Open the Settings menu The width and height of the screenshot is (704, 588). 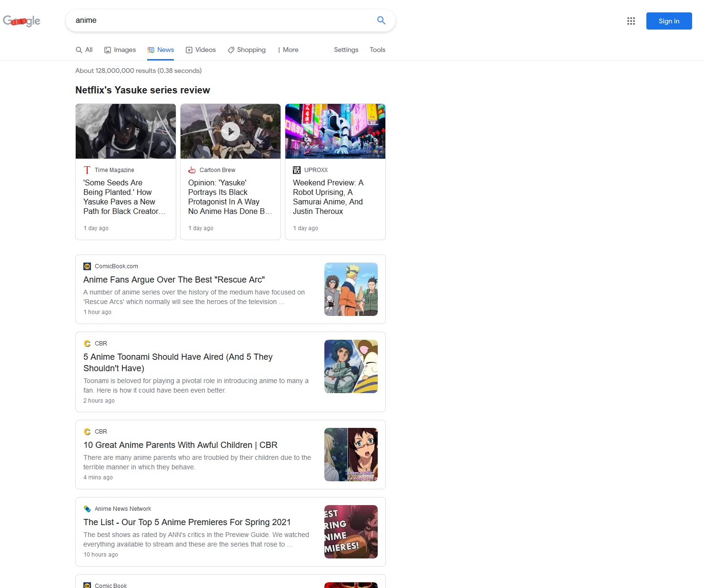(346, 50)
